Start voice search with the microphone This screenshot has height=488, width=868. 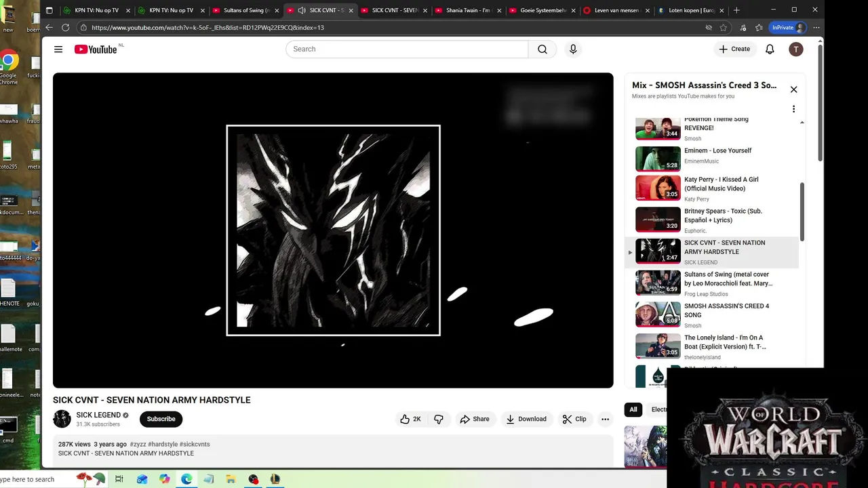(573, 49)
